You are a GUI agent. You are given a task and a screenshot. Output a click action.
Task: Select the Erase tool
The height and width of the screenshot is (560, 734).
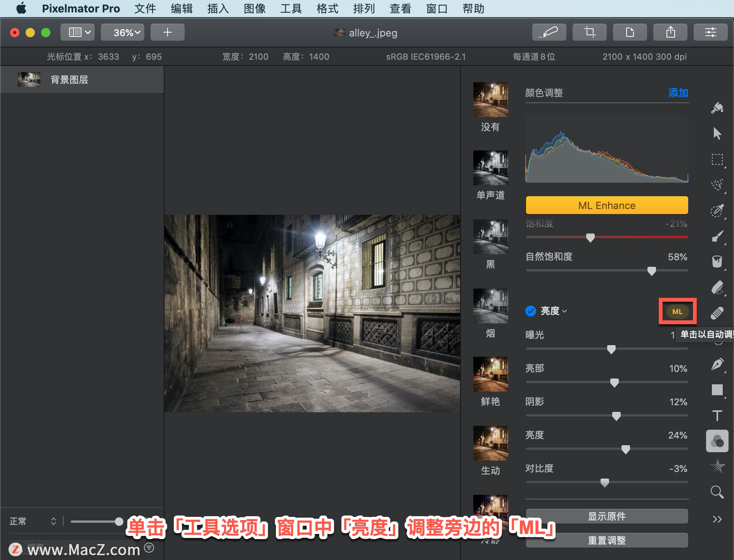click(x=717, y=287)
